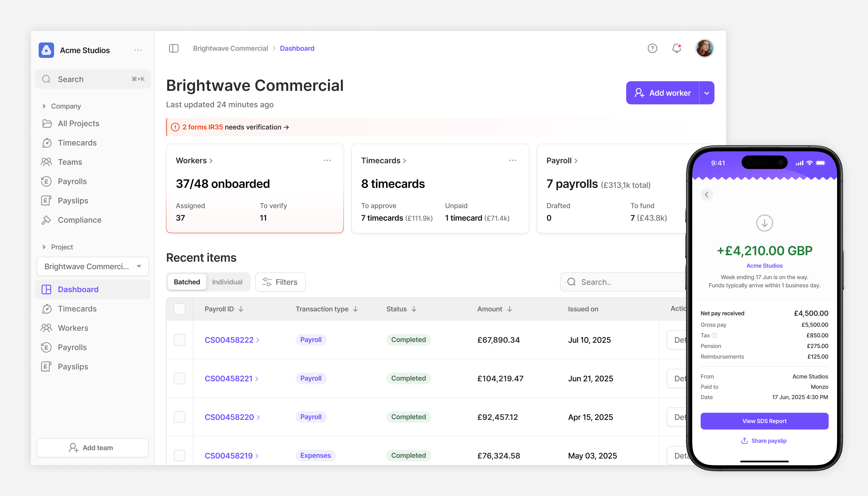Click the Add team button
Screen dimensions: 868x496
point(93,448)
